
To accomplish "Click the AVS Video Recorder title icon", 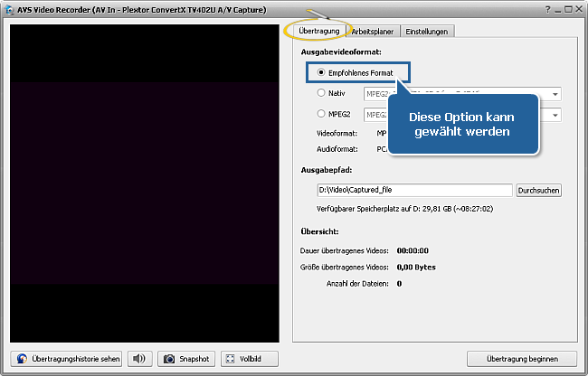I will click(9, 10).
